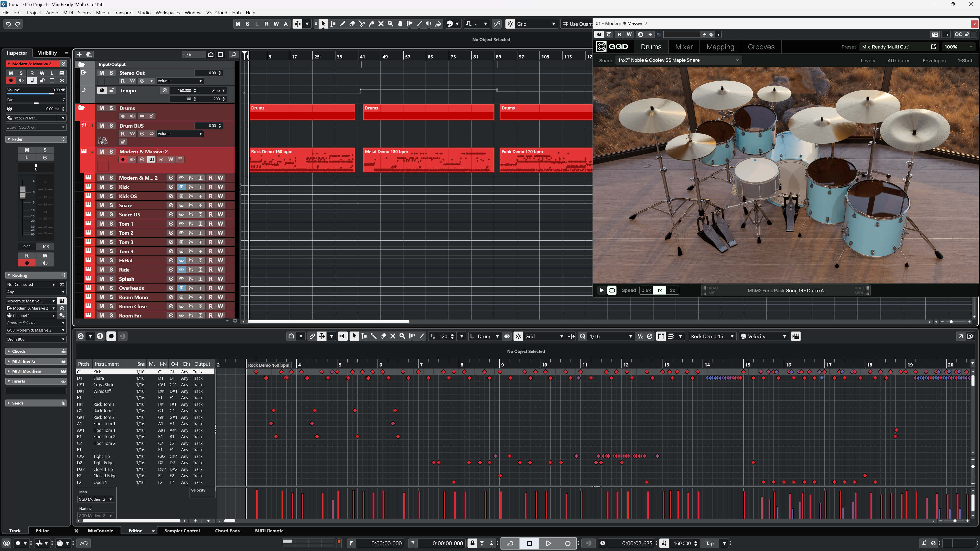Switch to the GGD Mixer tab
The height and width of the screenshot is (551, 980).
coord(684,47)
